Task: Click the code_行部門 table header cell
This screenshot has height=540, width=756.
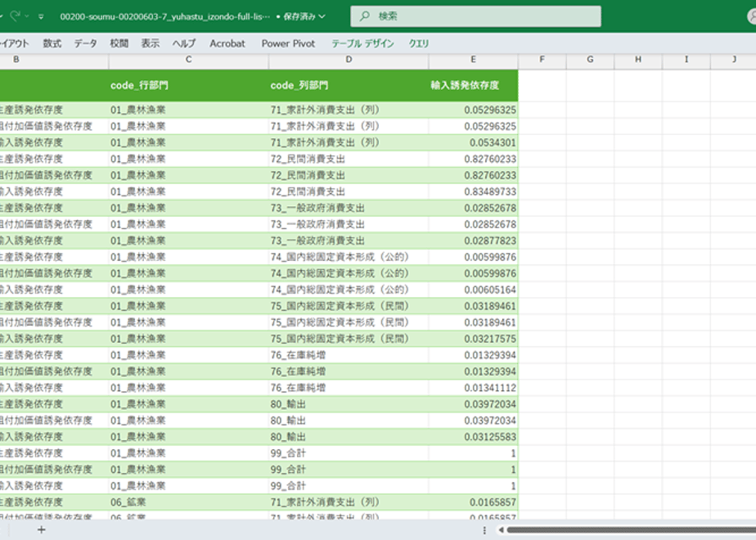Action: [x=188, y=85]
